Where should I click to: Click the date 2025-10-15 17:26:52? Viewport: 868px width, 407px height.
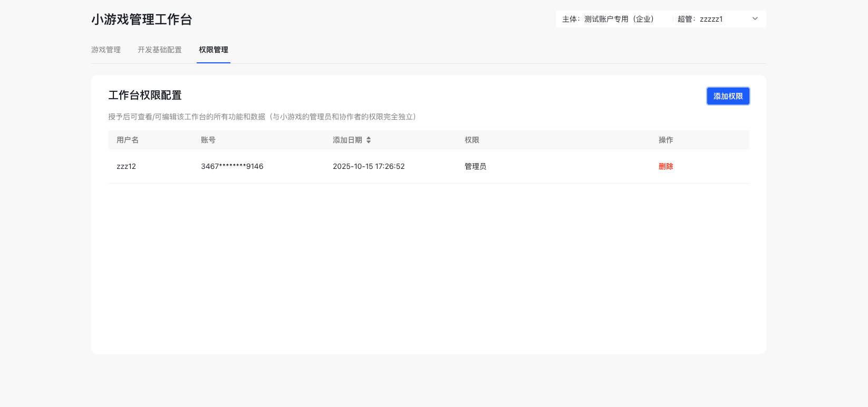point(369,166)
